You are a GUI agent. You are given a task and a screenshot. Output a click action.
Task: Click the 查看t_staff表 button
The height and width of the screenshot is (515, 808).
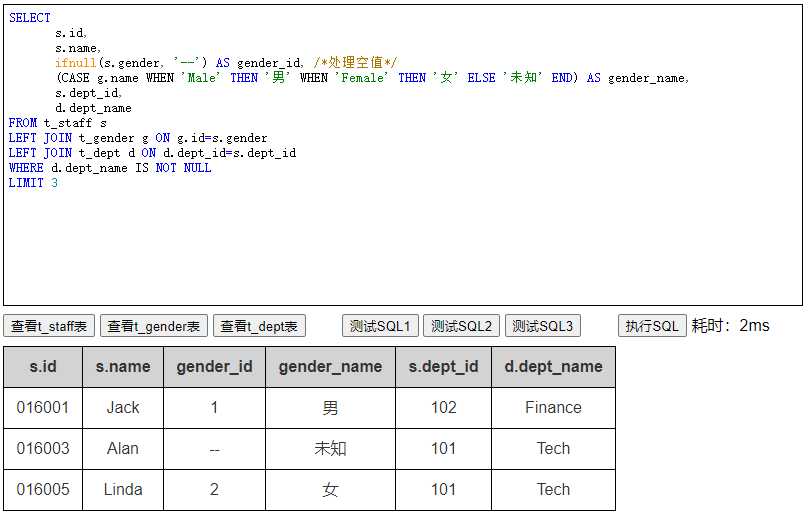[49, 326]
